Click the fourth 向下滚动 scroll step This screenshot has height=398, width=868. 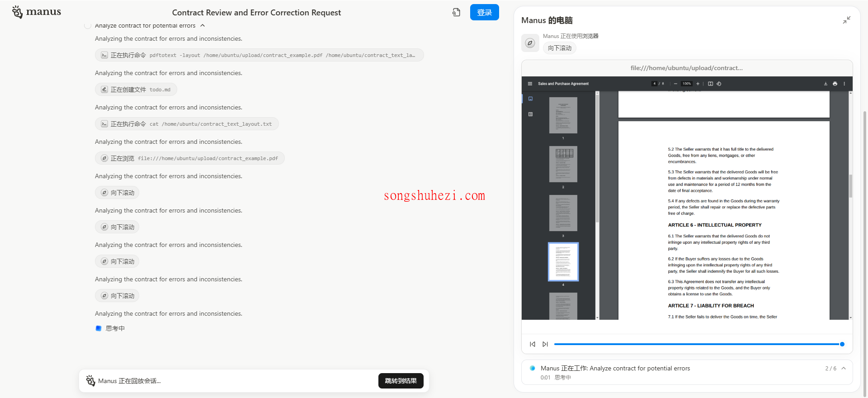pyautogui.click(x=117, y=296)
